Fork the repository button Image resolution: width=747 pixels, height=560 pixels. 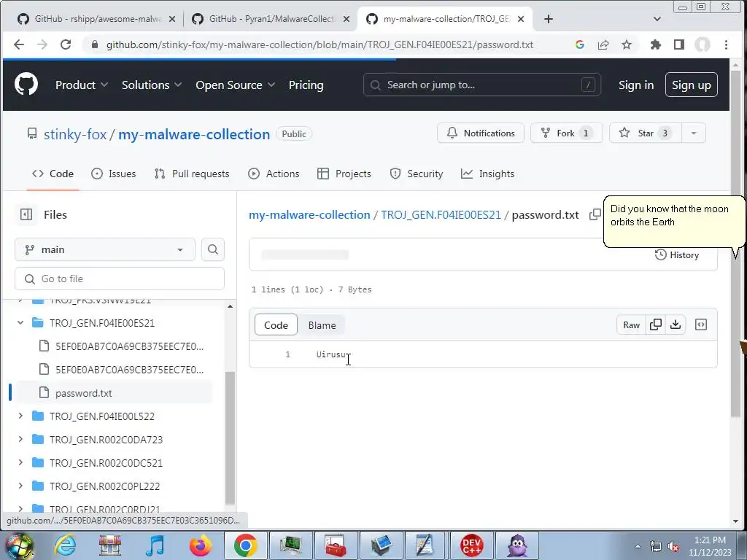pyautogui.click(x=566, y=133)
